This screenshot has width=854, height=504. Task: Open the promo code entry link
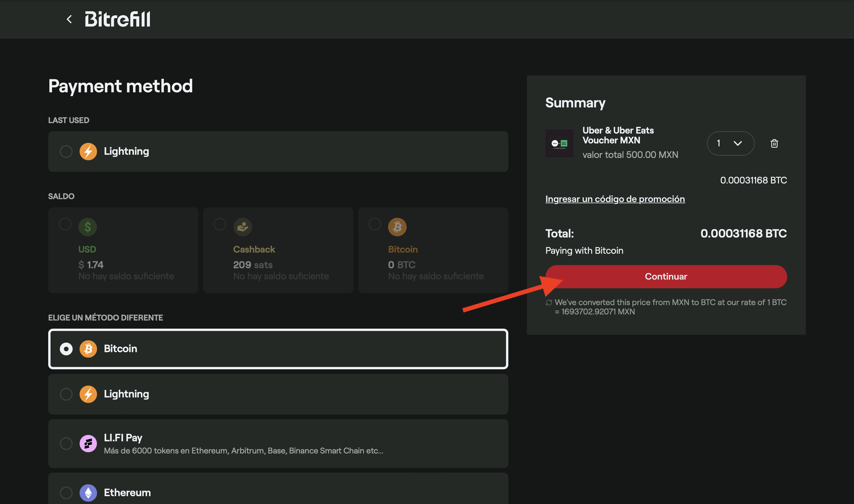(615, 199)
